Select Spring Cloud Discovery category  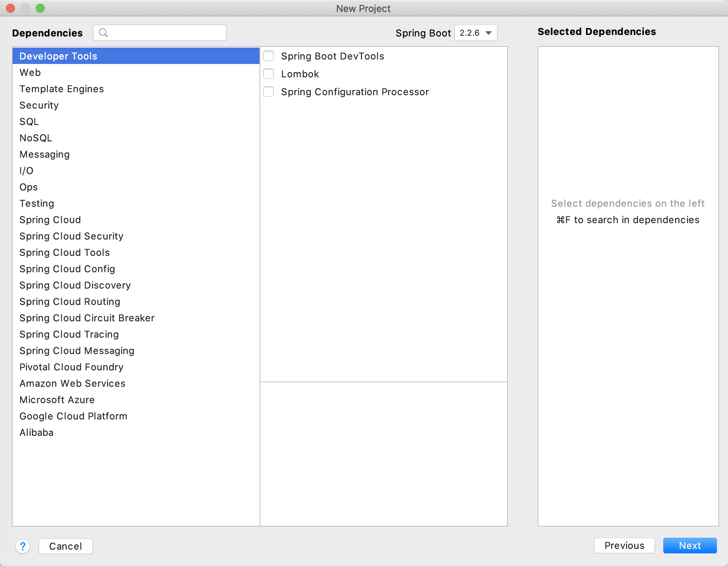point(75,285)
